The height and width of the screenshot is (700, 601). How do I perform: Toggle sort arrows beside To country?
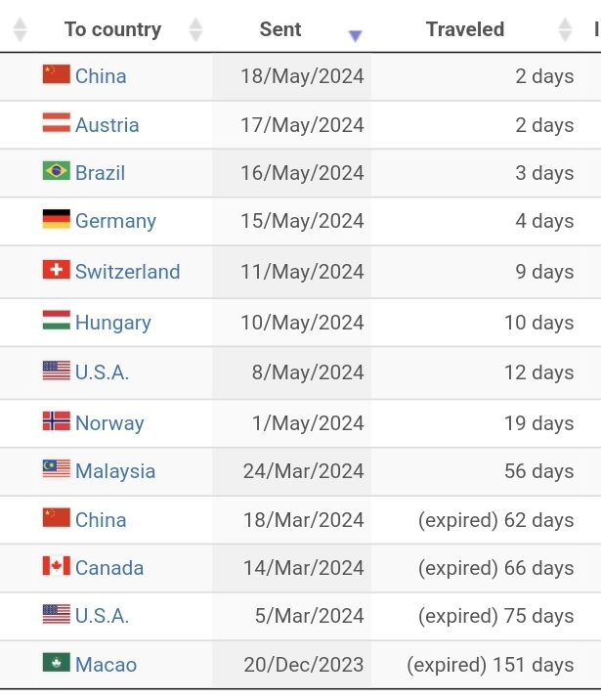195,30
